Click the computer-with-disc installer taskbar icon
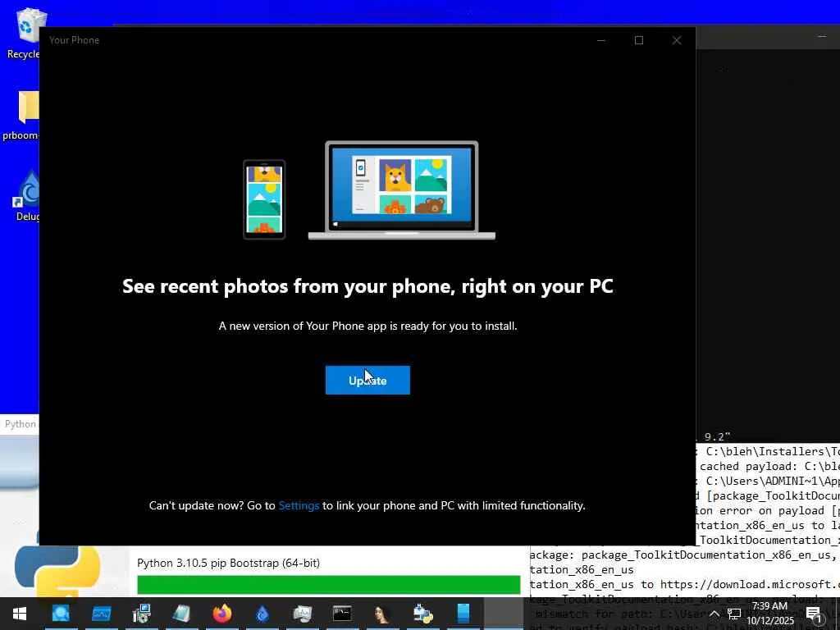Image resolution: width=840 pixels, height=630 pixels. pyautogui.click(x=141, y=614)
